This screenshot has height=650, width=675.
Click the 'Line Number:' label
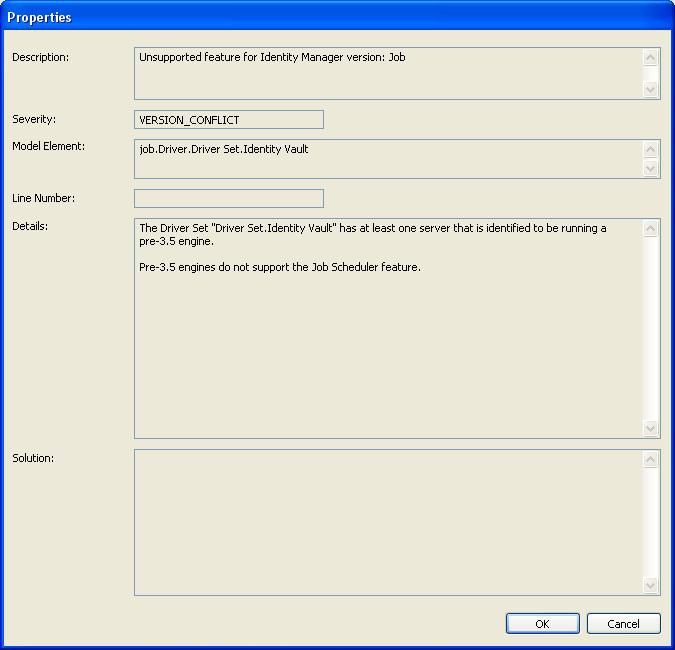click(43, 198)
